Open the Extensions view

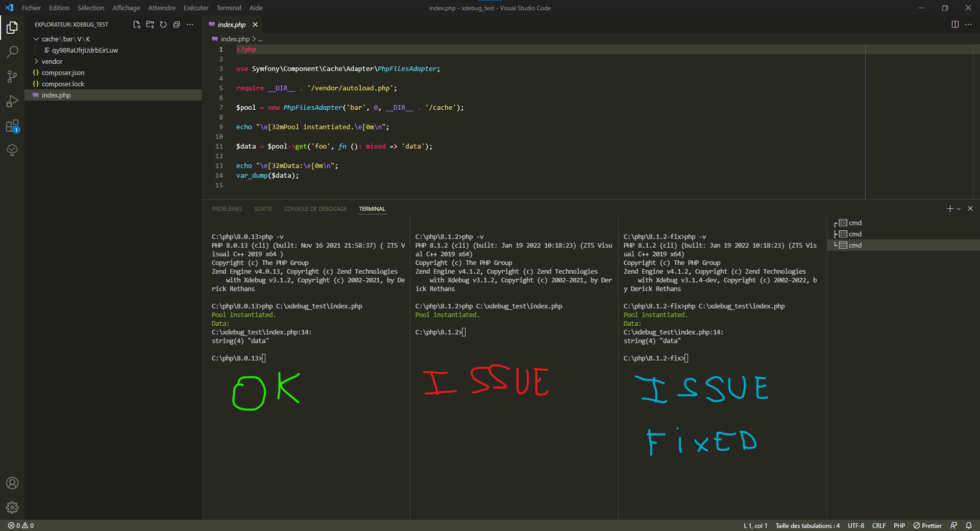[x=12, y=126]
